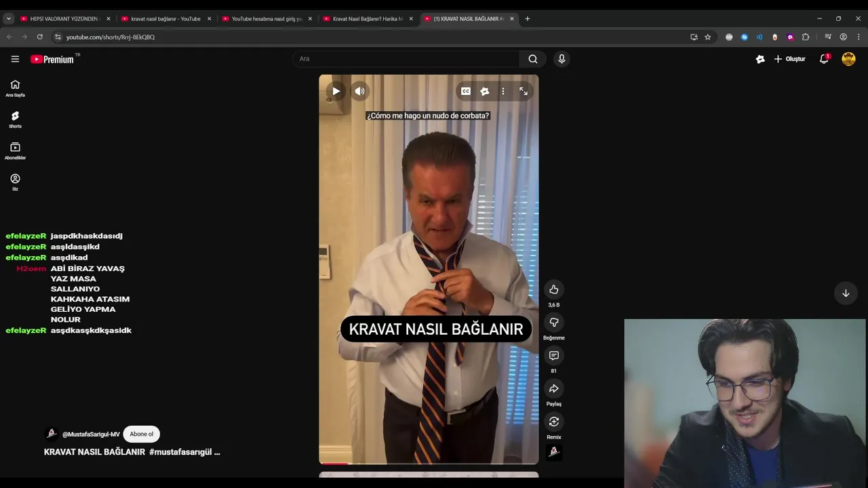Open the purple extension icon
This screenshot has width=868, height=488.
(790, 37)
